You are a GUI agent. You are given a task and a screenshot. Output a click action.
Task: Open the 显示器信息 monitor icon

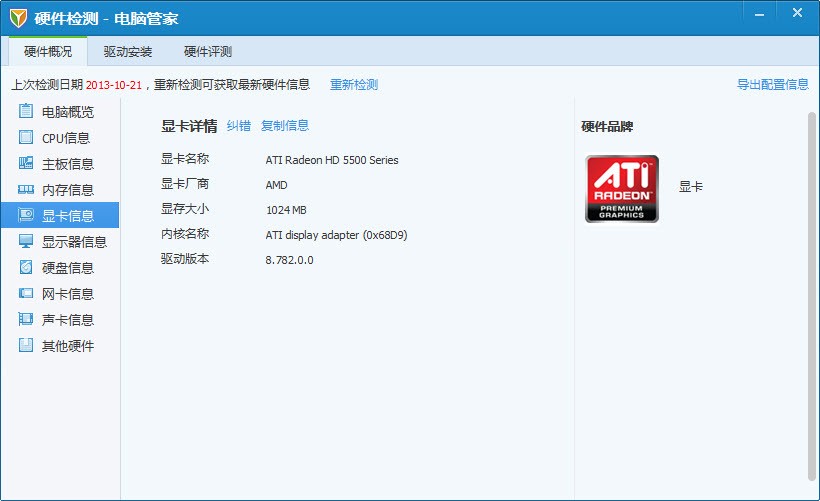26,241
